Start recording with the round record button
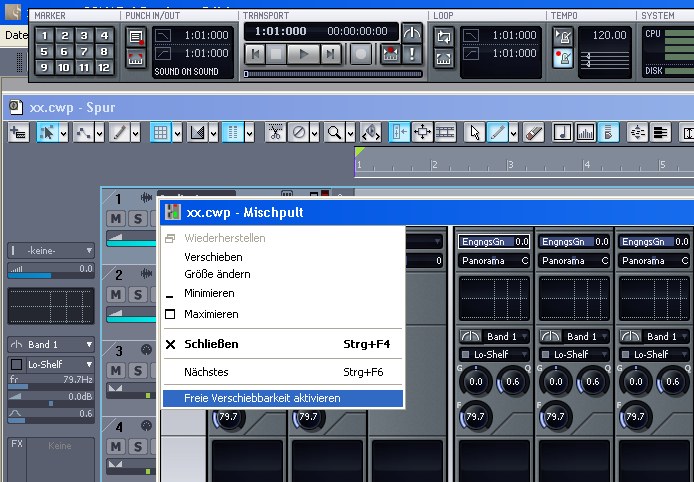Screen dimensions: 694x482 [361, 54]
